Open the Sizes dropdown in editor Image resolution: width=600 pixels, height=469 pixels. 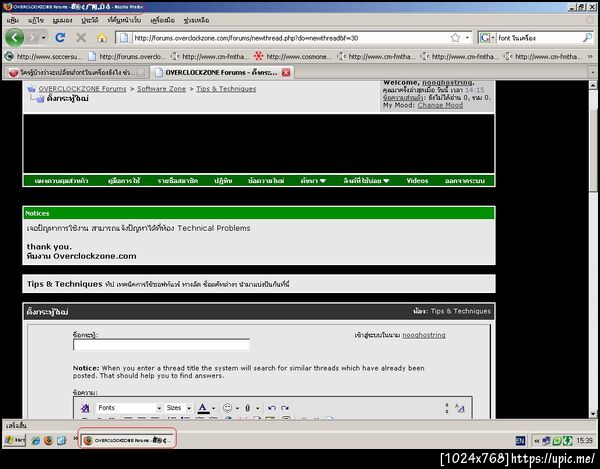(x=178, y=408)
